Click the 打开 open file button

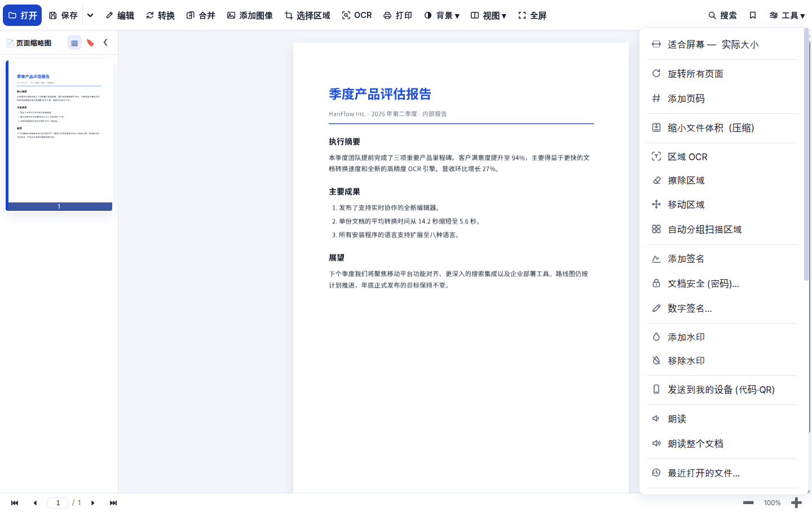click(x=23, y=15)
